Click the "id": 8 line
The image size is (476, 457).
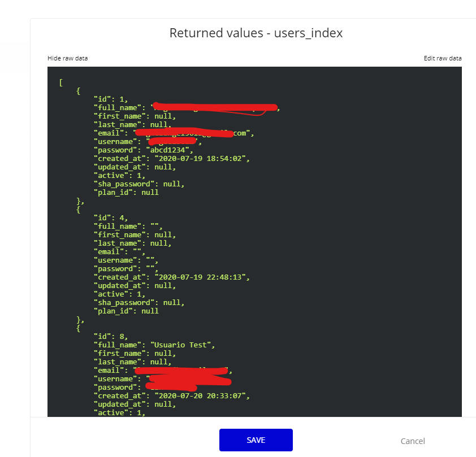pos(111,336)
